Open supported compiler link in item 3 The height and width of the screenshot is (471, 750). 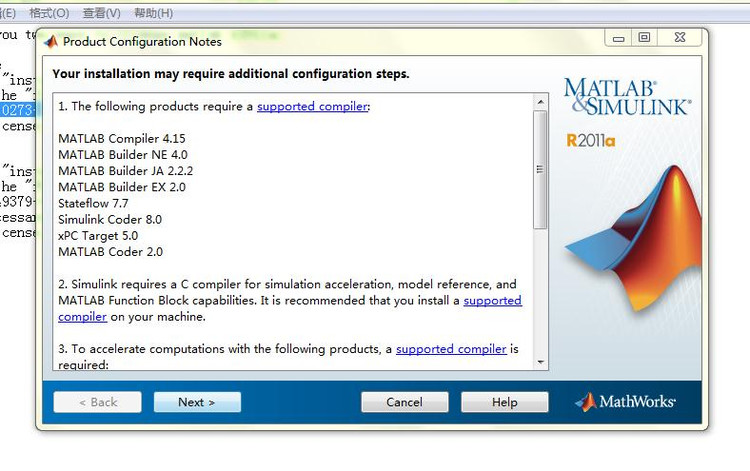[x=451, y=349]
